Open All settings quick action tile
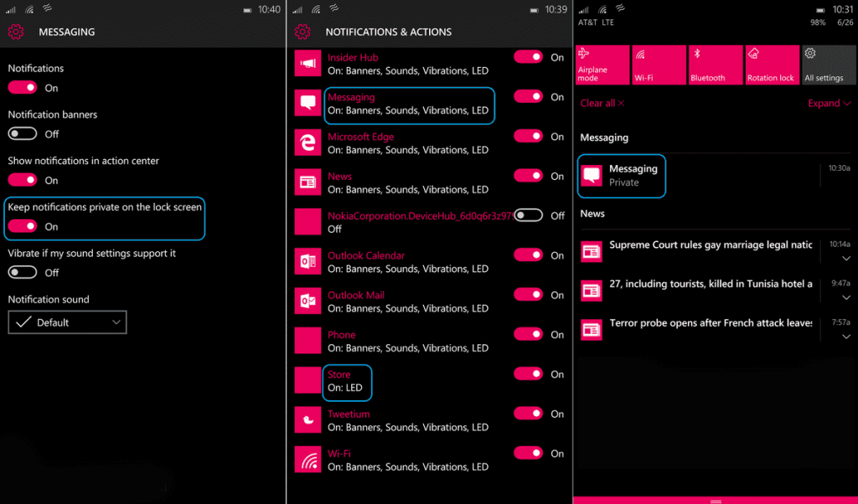858x504 pixels. tap(829, 65)
